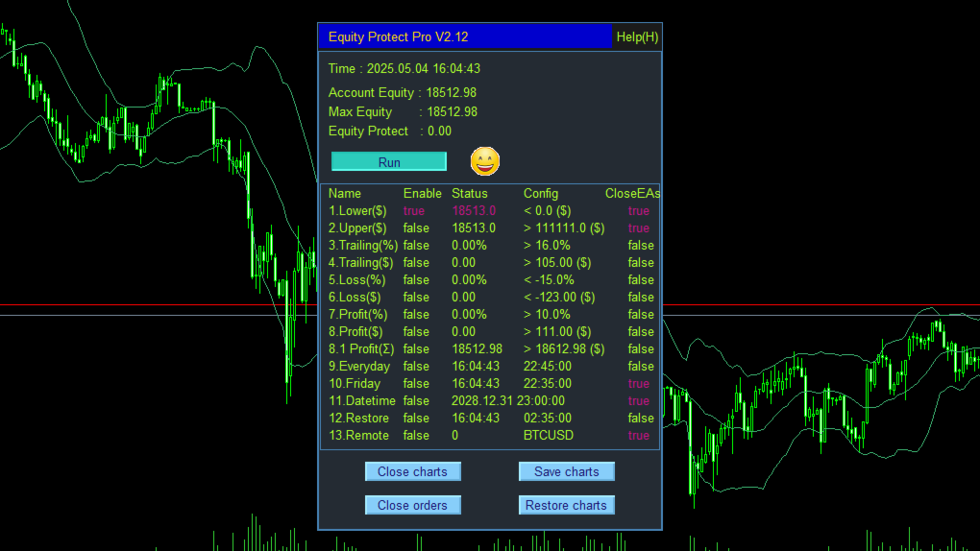980x551 pixels.
Task: Toggle Enable value for 2.Upper($)
Action: 416,228
